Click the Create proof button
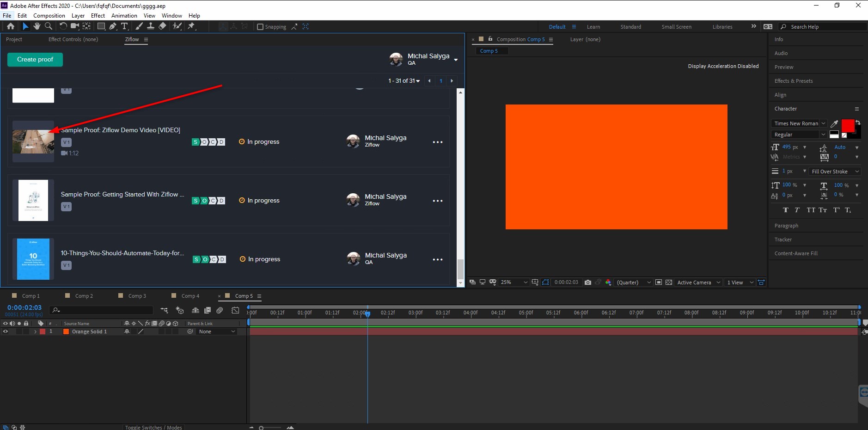The width and height of the screenshot is (868, 430). pos(35,60)
